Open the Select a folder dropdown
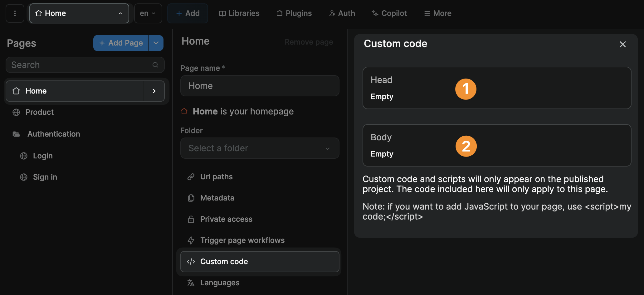 click(x=260, y=148)
